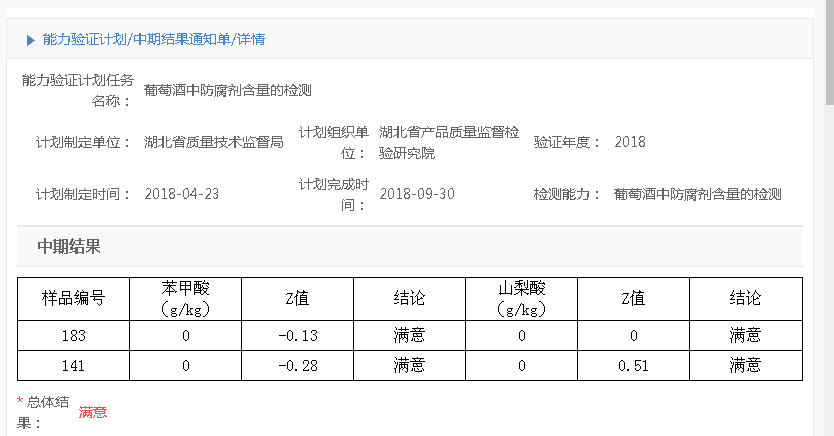Select sample number 183 cell
This screenshot has height=436, width=834.
tap(72, 335)
